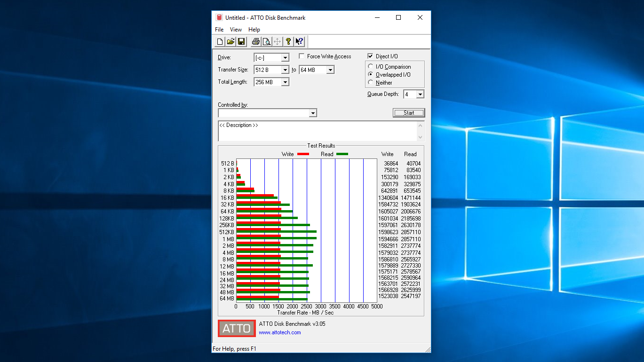Open the 64 MB transfer size dropdown

330,70
